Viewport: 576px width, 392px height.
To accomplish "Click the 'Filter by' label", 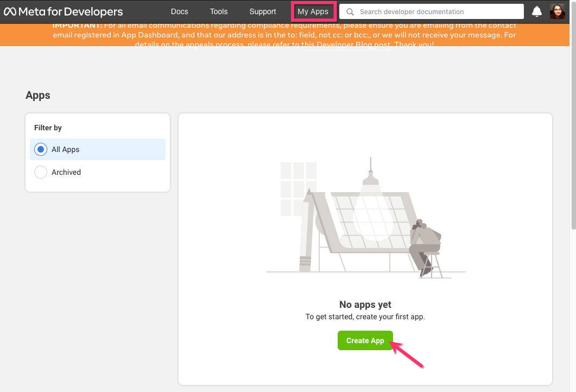I will [48, 128].
